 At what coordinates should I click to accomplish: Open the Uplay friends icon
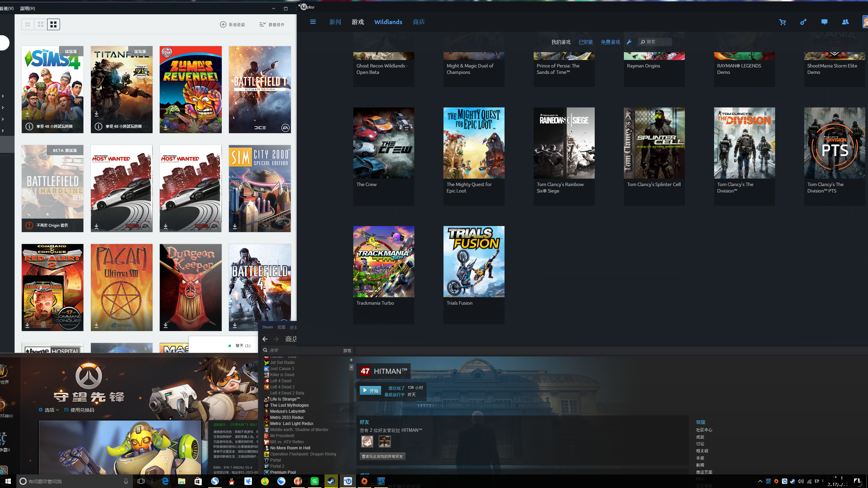click(845, 22)
